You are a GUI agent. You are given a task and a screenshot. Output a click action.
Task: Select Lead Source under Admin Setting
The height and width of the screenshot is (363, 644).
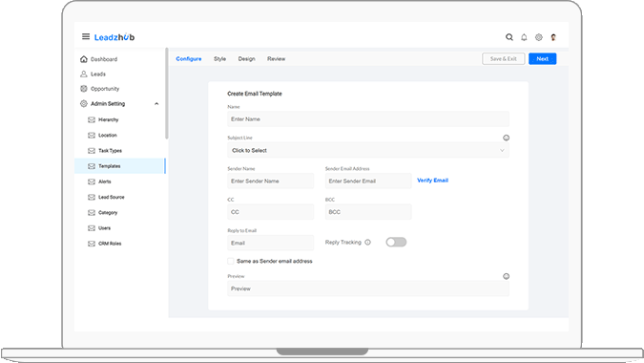[112, 198]
